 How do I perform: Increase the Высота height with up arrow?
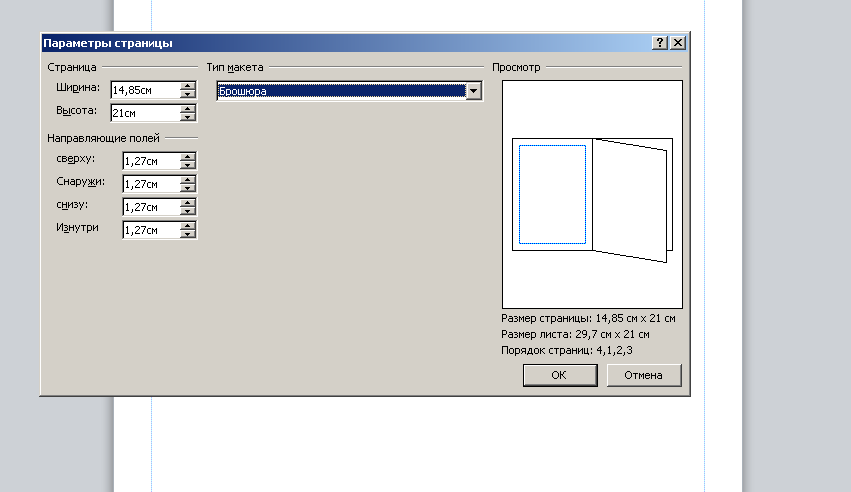pos(188,108)
